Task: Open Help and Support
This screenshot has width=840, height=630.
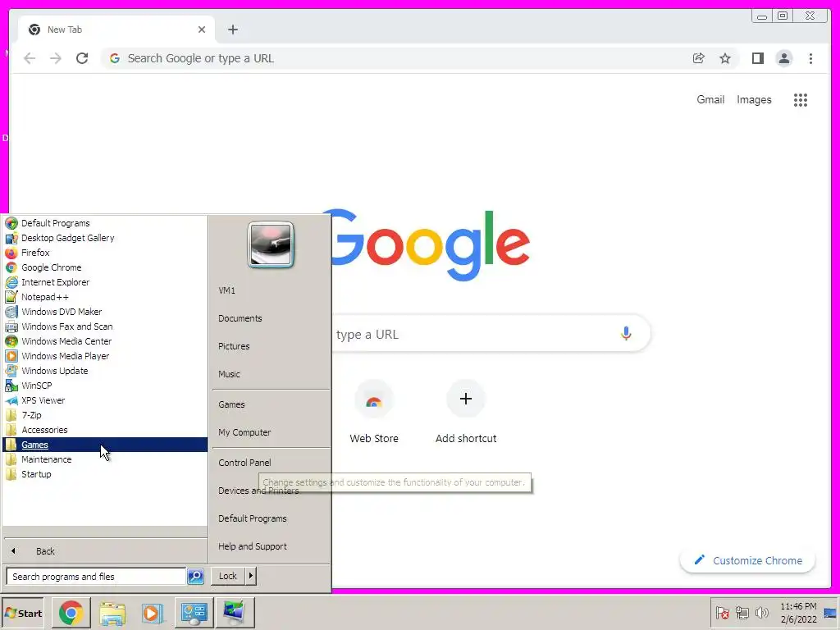Action: pos(270,546)
